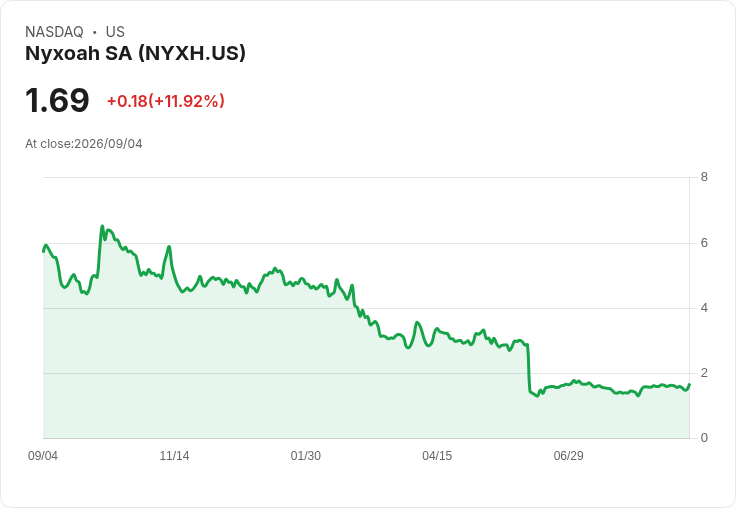Click the 4 value on y-axis
736x508 pixels.
[704, 308]
